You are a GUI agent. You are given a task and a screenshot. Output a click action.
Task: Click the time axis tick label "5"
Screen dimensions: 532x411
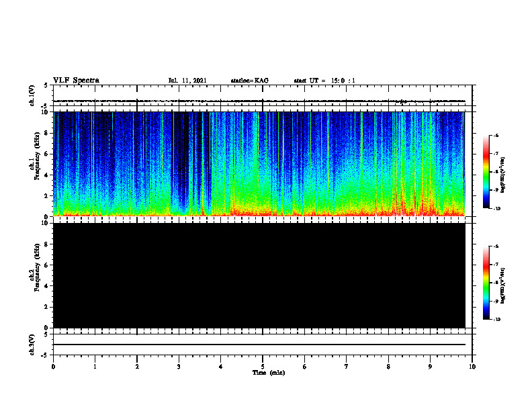point(263,367)
